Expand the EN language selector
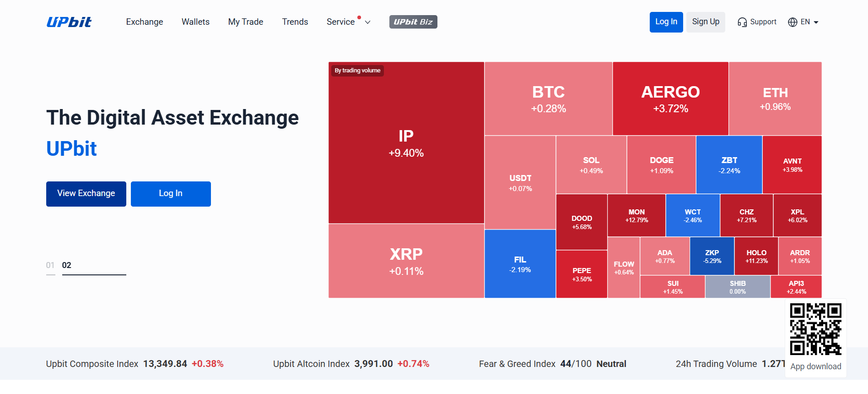This screenshot has height=394, width=868. 803,22
